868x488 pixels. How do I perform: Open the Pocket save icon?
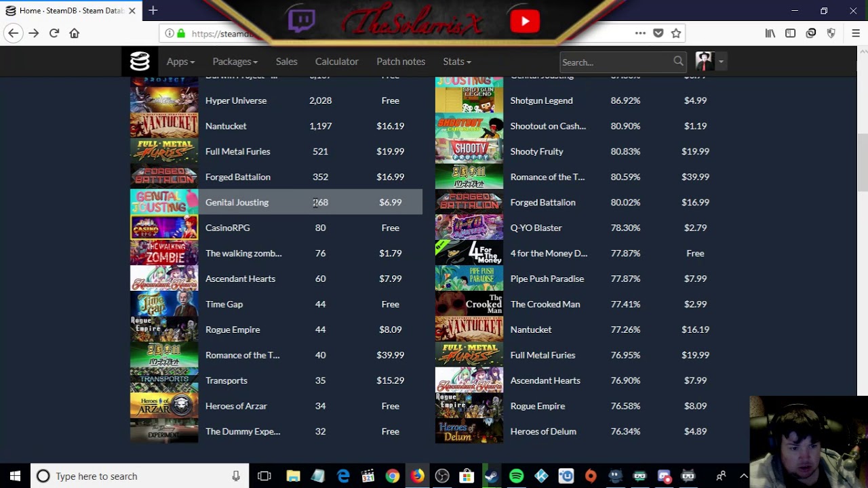658,33
